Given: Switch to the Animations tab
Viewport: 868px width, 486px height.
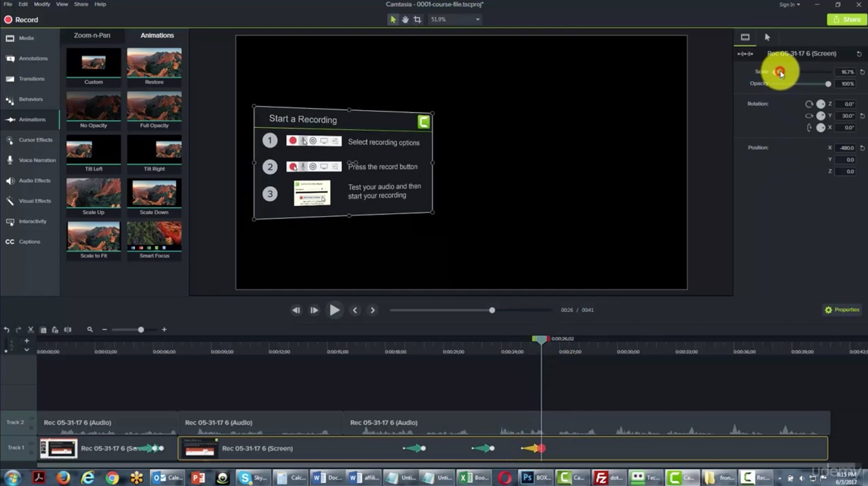Looking at the screenshot, I should [157, 35].
